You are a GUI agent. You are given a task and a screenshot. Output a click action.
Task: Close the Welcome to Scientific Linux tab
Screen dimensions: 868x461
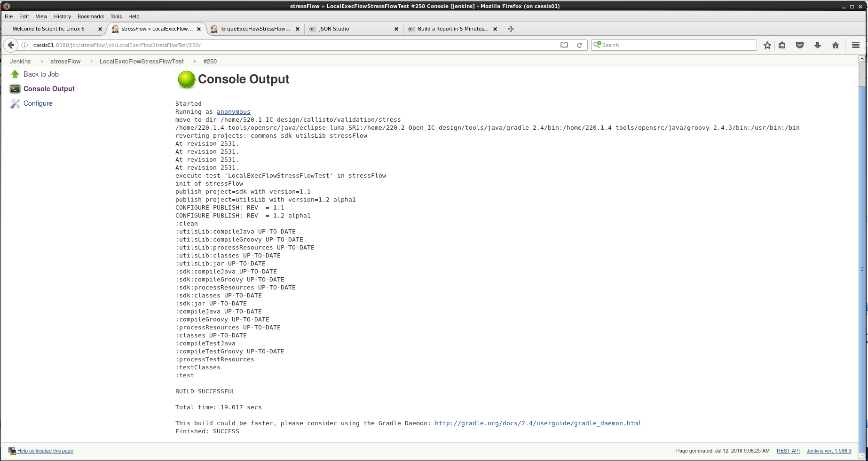click(x=100, y=29)
